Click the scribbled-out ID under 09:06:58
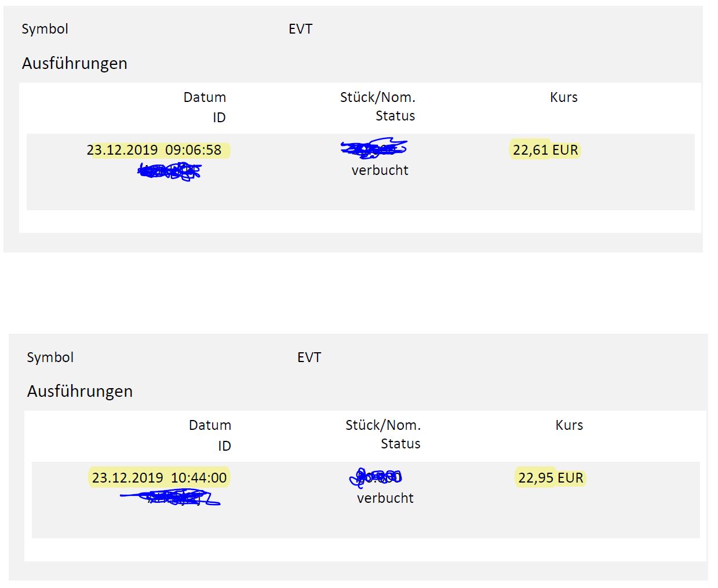The image size is (718, 588). (x=170, y=171)
